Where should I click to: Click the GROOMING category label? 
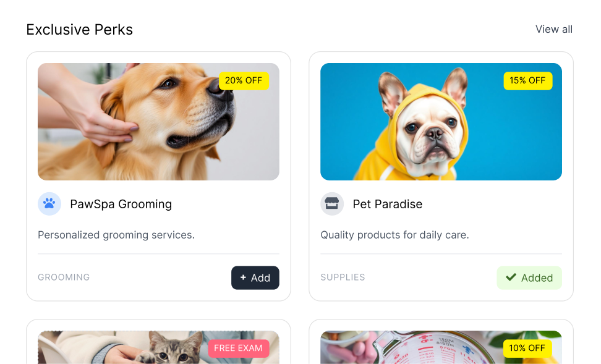click(64, 277)
